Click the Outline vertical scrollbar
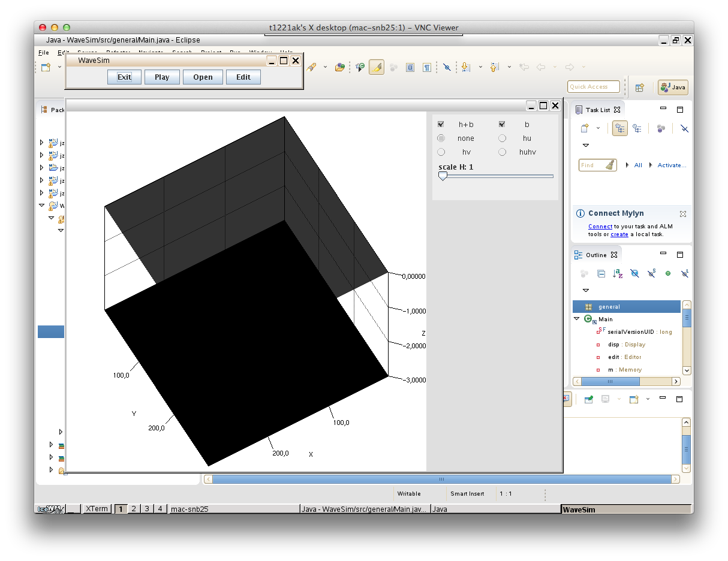728x561 pixels. click(x=687, y=337)
